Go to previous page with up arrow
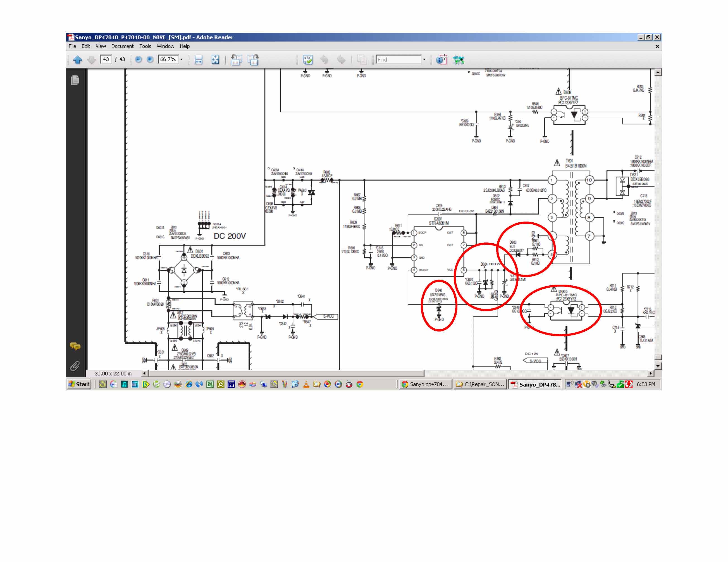This screenshot has width=728, height=562. 77,60
